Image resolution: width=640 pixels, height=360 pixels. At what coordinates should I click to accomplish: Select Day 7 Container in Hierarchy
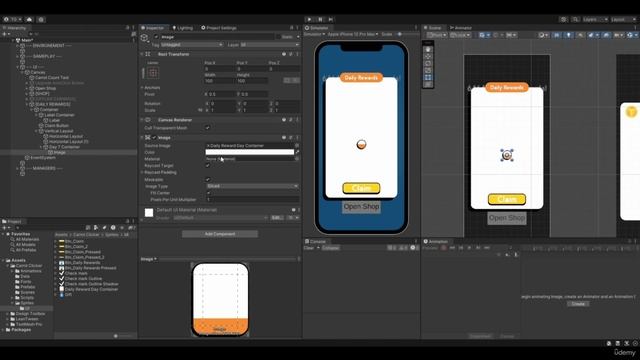point(64,147)
